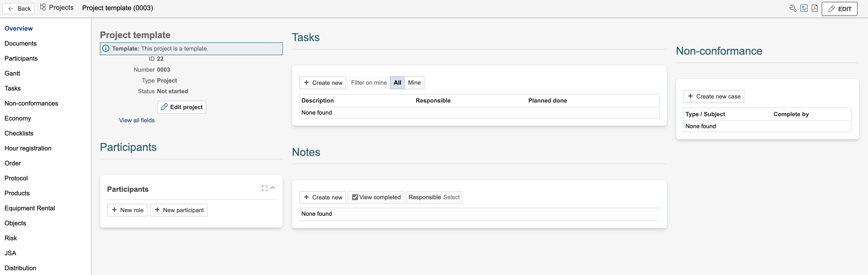
Task: Open the Gantt sidebar item
Action: tap(12, 74)
